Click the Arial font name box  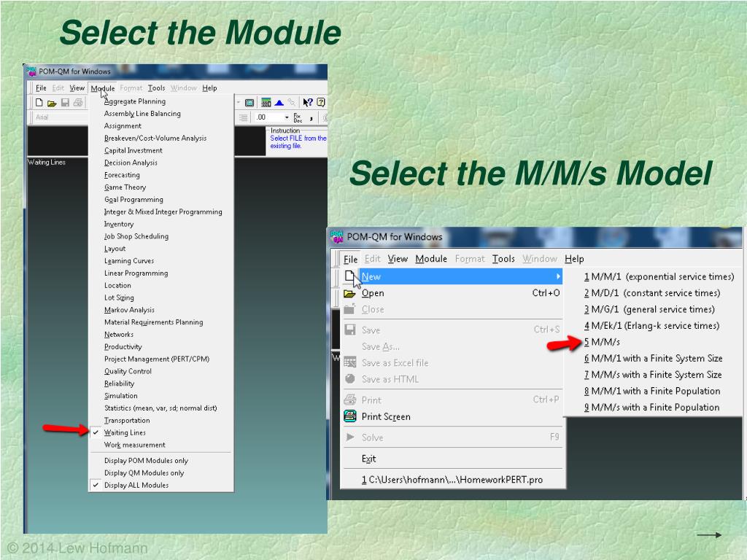61,117
